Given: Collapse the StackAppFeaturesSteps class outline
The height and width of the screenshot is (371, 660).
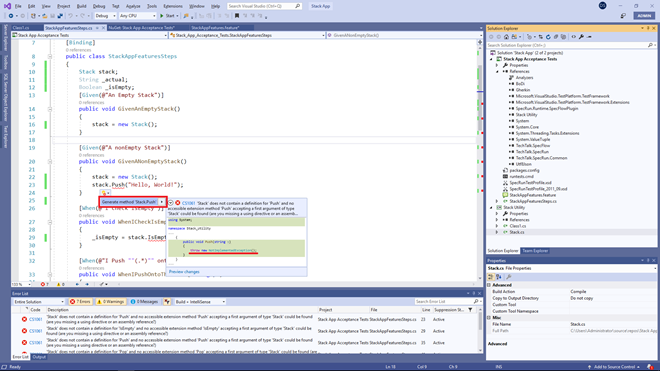Looking at the screenshot, I should [x=50, y=56].
